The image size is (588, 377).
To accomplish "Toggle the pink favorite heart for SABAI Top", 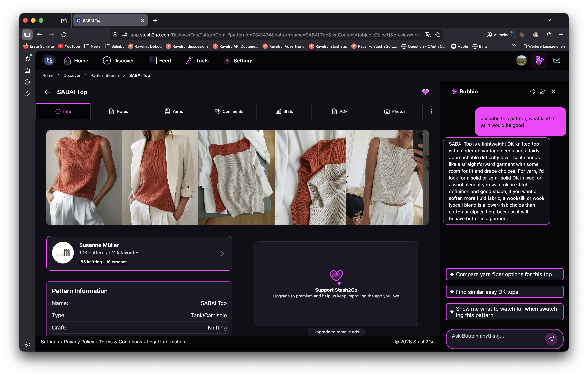I will tap(425, 92).
